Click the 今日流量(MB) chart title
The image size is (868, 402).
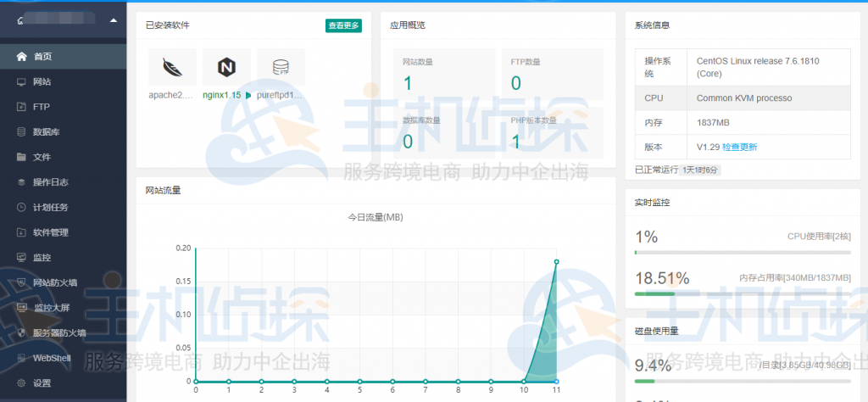pos(376,218)
